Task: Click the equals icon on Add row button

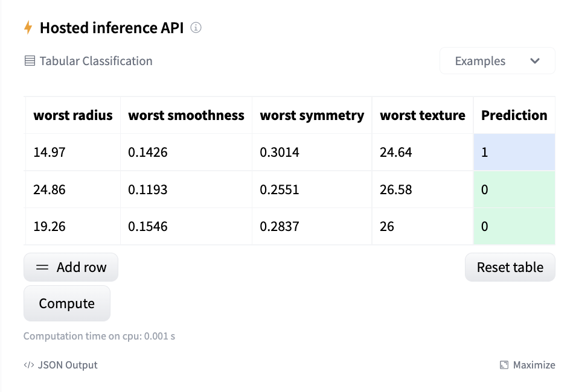Action: click(x=42, y=267)
